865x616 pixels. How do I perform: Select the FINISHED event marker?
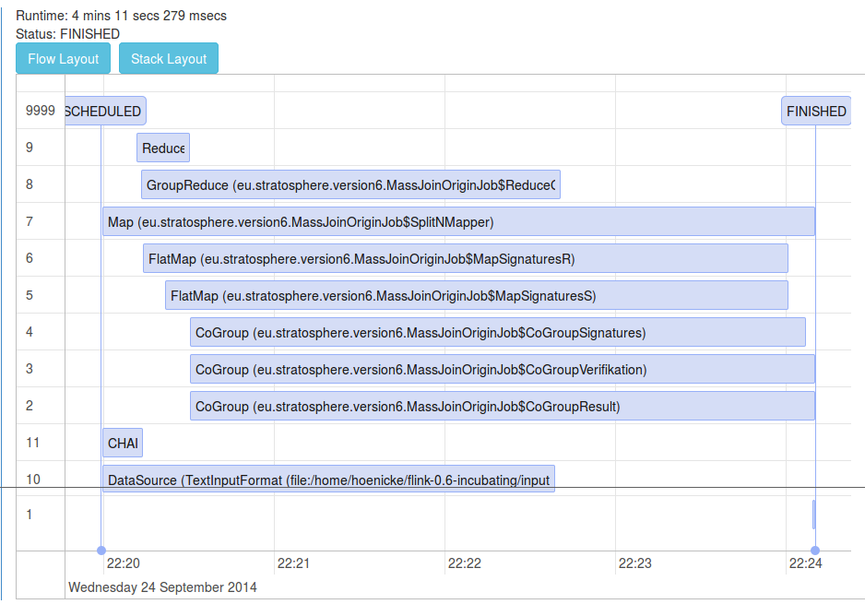pyautogui.click(x=815, y=112)
